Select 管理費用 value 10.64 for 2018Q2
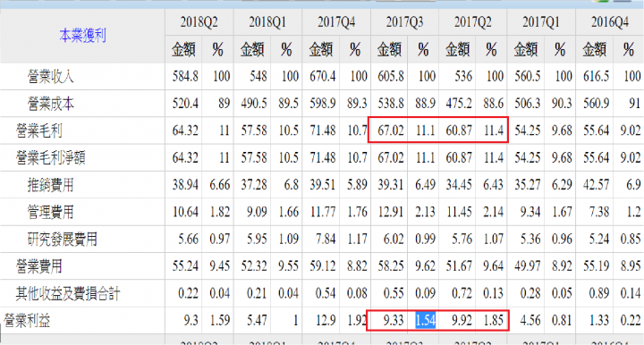 tap(185, 212)
